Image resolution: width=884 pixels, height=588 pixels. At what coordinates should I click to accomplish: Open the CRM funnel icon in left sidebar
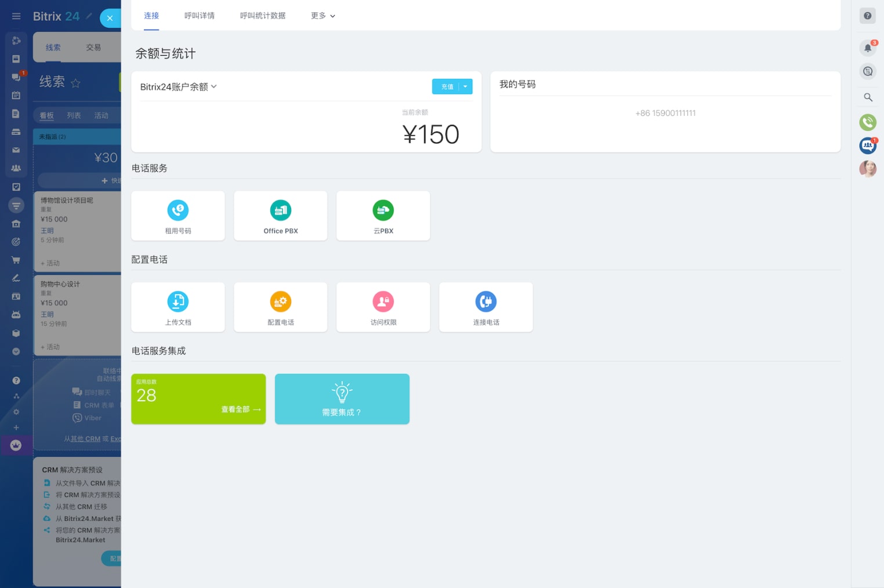click(x=16, y=205)
